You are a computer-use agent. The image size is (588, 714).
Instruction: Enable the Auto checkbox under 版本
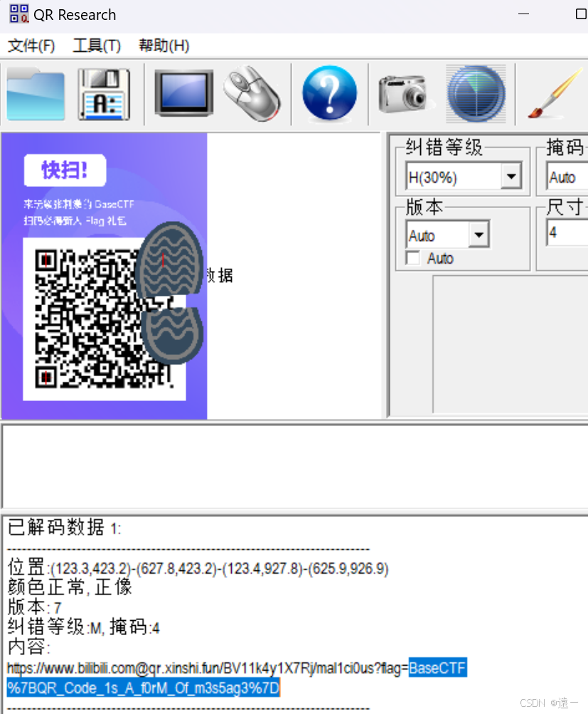(x=412, y=258)
